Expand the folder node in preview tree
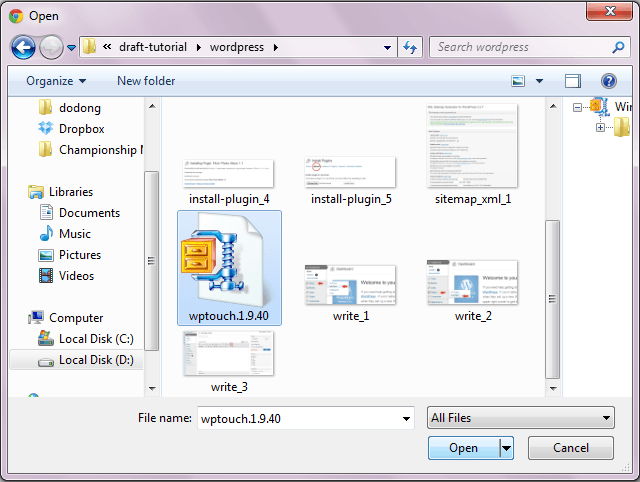This screenshot has height=482, width=640. (600, 128)
